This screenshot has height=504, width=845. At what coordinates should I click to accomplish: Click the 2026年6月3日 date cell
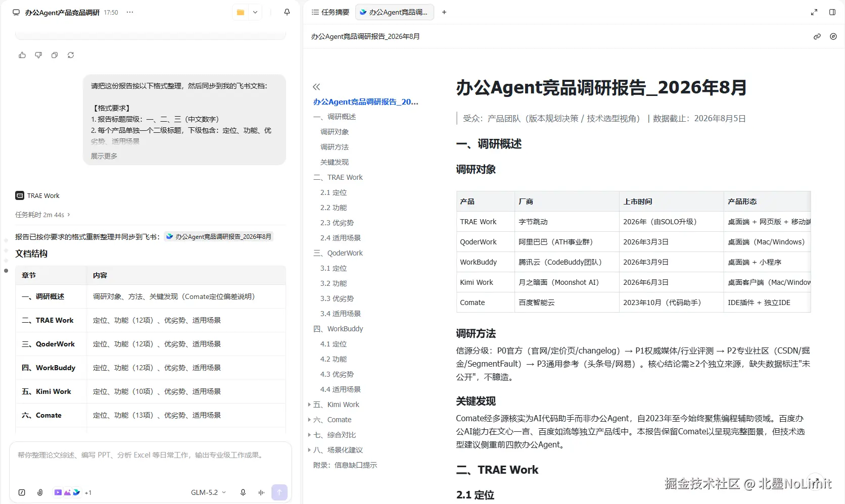coord(672,282)
